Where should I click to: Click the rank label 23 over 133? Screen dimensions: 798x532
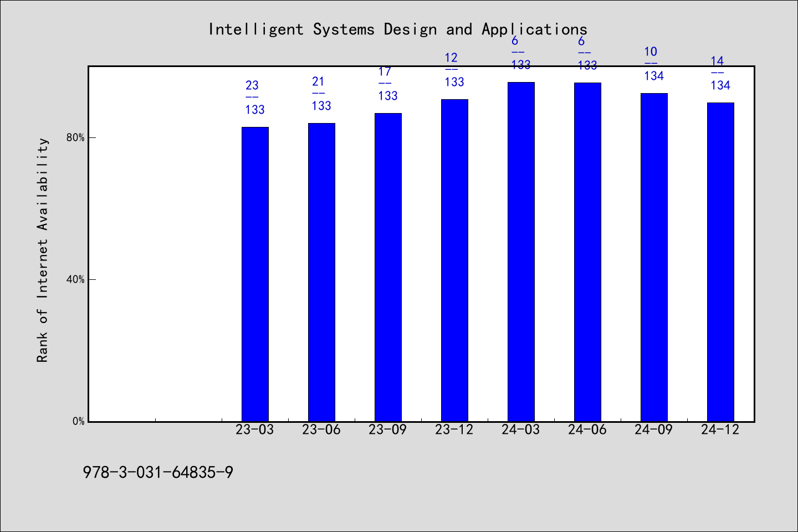point(255,98)
